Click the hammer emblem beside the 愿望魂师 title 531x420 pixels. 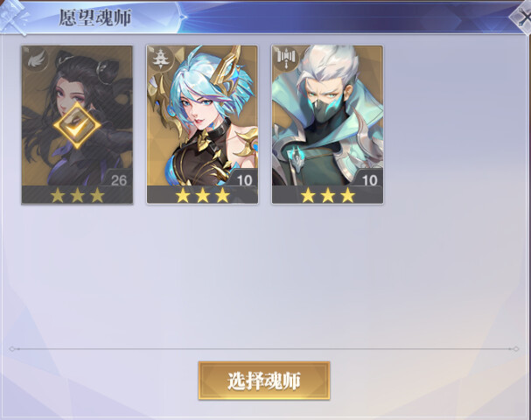(x=14, y=17)
